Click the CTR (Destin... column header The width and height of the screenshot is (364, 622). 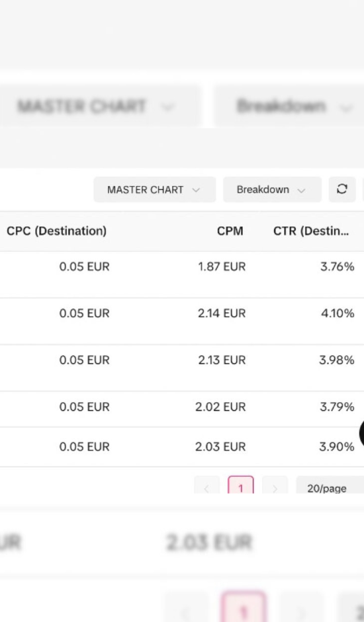[x=311, y=232]
